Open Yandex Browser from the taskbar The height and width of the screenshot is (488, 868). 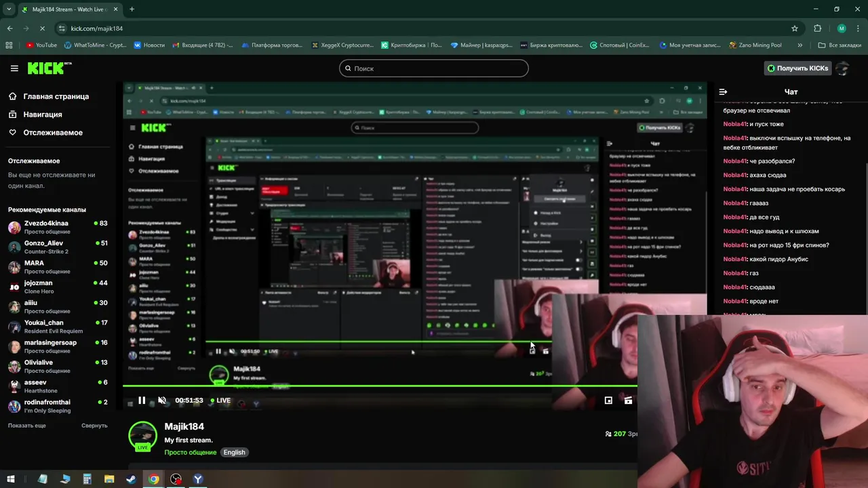tap(198, 479)
